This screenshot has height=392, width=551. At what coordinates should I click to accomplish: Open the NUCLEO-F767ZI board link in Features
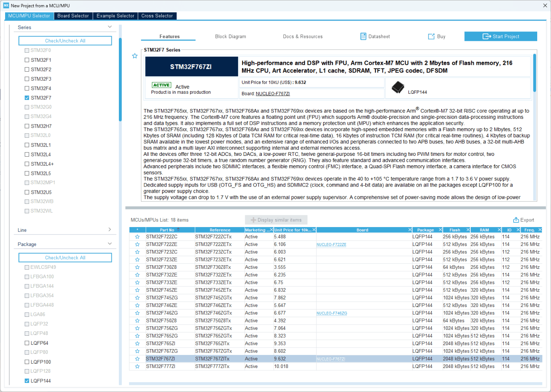click(x=273, y=94)
